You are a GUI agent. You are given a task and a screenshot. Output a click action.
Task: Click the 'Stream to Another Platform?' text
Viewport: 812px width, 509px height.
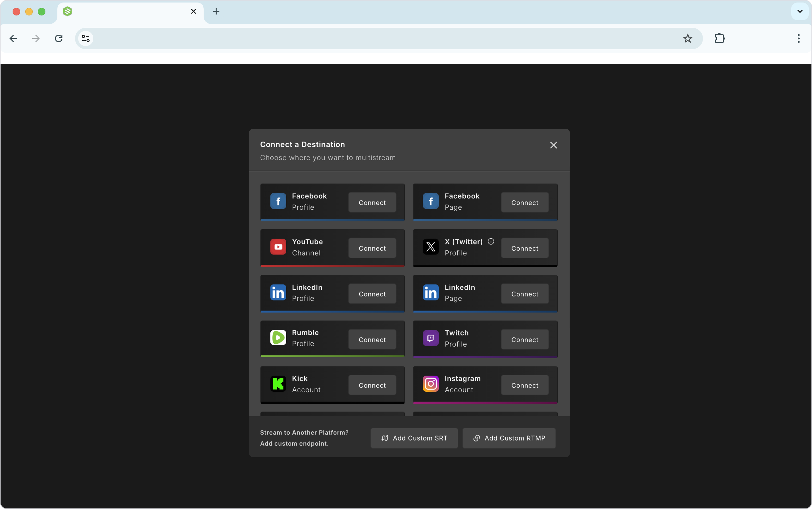(304, 433)
